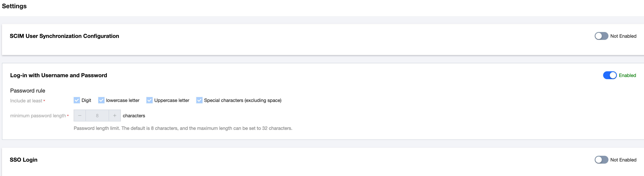The image size is (644, 176).
Task: Click "Not Enabled" label beside the SCIM toggle
Action: pyautogui.click(x=623, y=36)
